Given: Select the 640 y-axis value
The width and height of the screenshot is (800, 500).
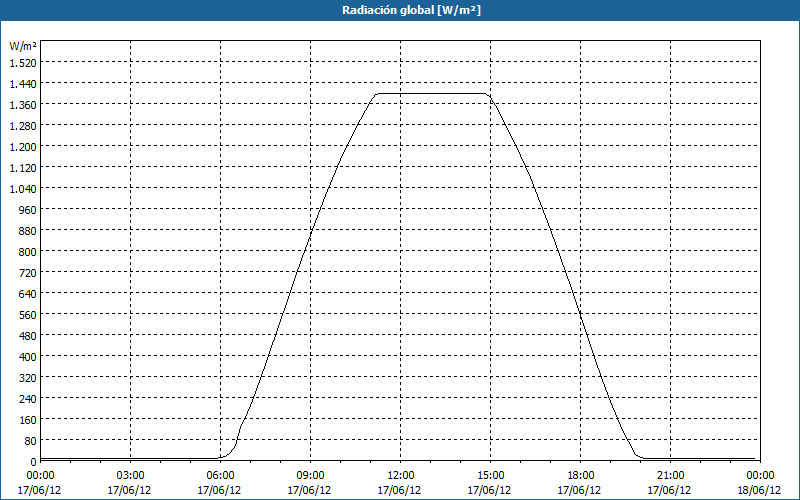Looking at the screenshot, I should click(28, 293).
